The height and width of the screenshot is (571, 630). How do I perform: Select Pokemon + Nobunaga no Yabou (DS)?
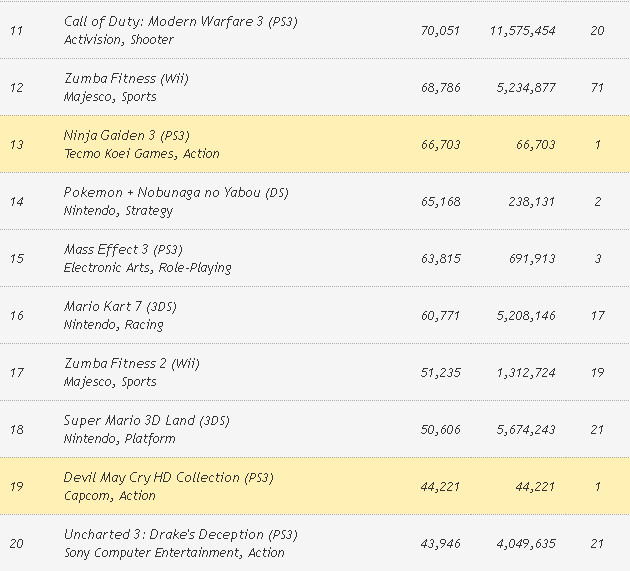[176, 192]
